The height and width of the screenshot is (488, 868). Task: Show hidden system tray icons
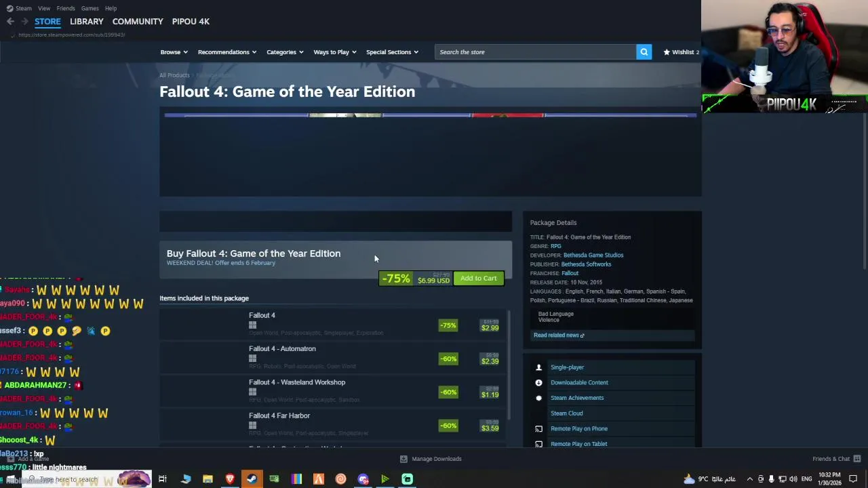coord(749,479)
